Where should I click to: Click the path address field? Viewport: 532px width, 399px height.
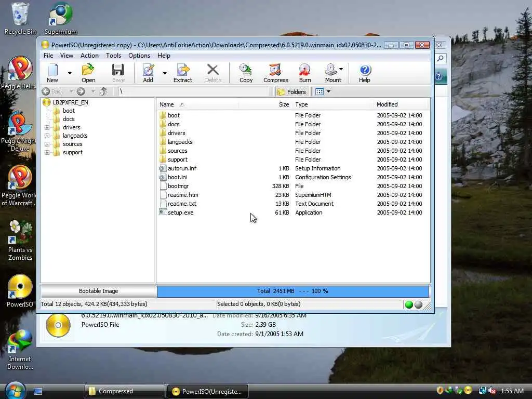(192, 91)
